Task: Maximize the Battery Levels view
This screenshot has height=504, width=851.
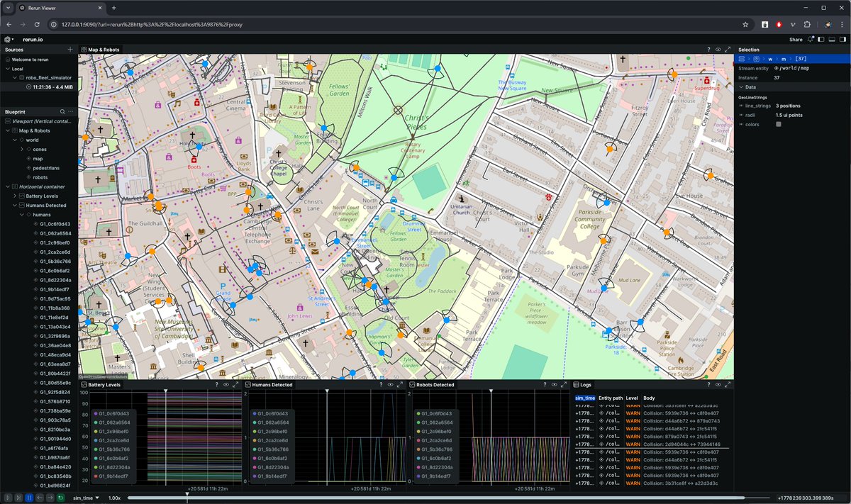Action: click(236, 385)
